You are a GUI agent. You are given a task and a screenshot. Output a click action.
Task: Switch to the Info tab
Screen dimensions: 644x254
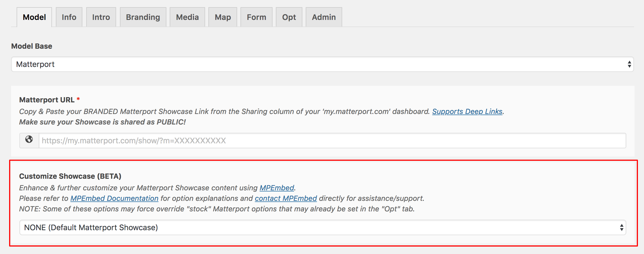click(x=69, y=17)
